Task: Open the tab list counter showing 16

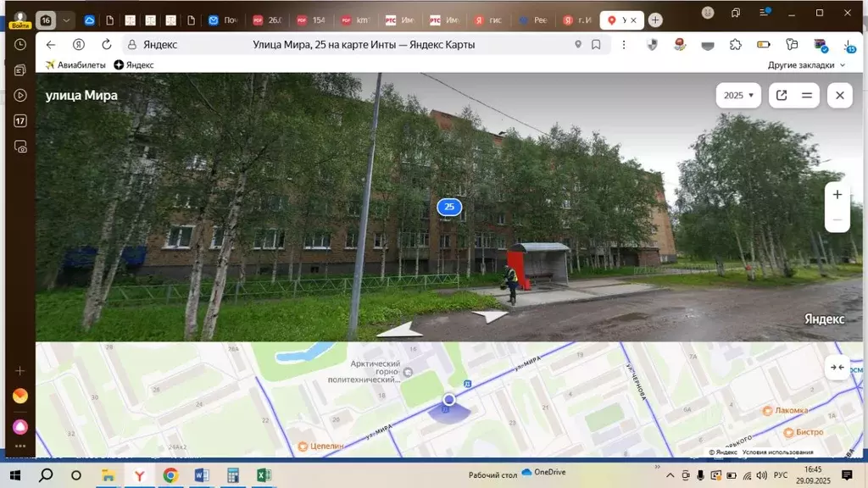Action: point(45,19)
